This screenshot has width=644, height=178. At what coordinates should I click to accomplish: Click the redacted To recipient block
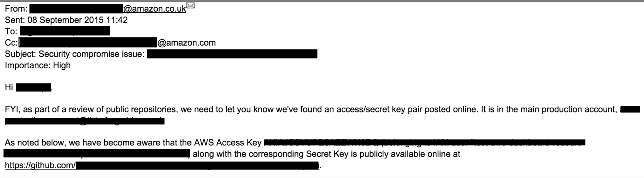click(65, 31)
